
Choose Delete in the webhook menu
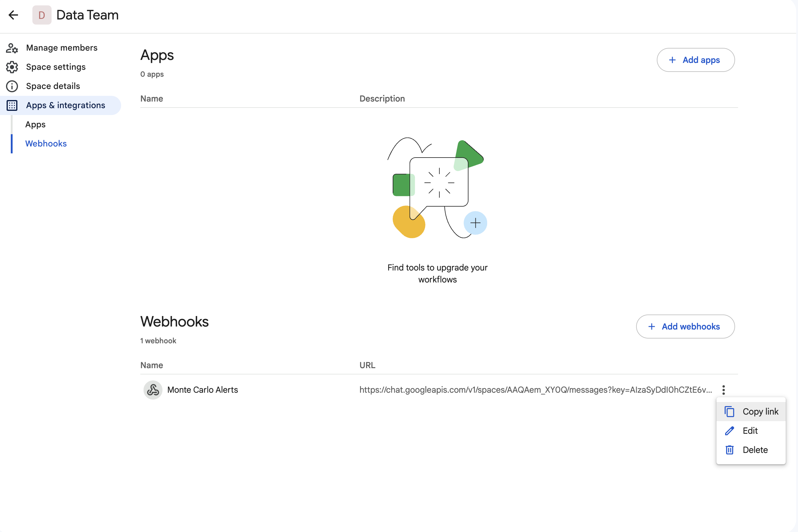[x=755, y=450]
